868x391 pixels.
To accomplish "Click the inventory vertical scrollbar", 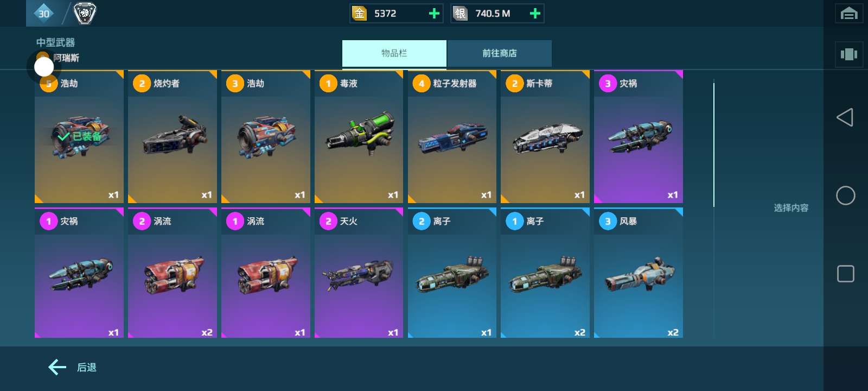I will pyautogui.click(x=714, y=145).
